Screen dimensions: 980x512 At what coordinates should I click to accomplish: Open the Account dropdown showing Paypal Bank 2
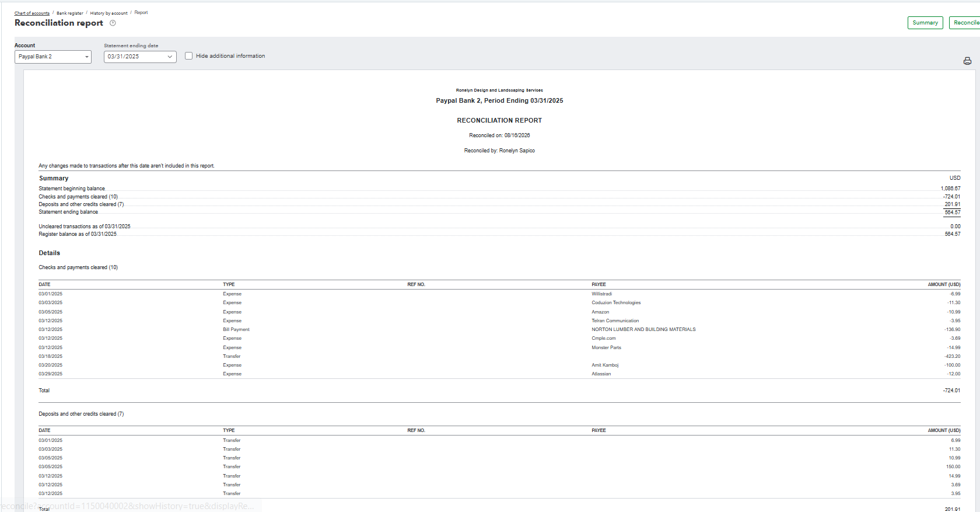(53, 57)
